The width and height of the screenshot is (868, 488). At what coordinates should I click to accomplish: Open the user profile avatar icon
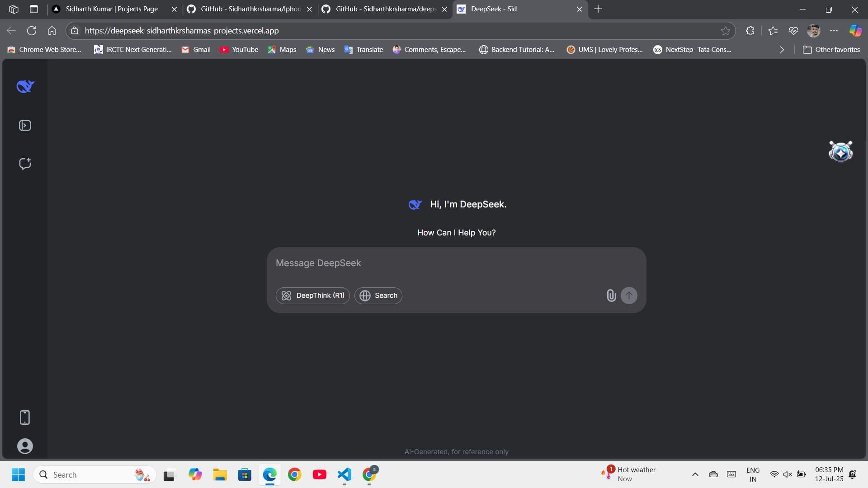25,446
